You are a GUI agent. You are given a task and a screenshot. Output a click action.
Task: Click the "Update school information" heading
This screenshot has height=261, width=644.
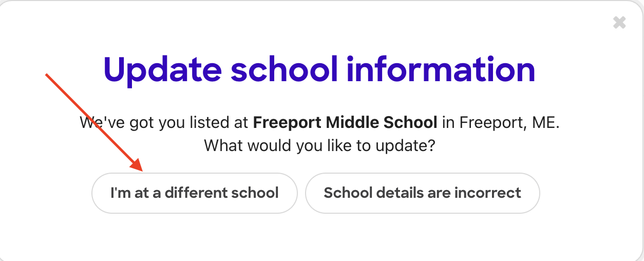point(319,69)
